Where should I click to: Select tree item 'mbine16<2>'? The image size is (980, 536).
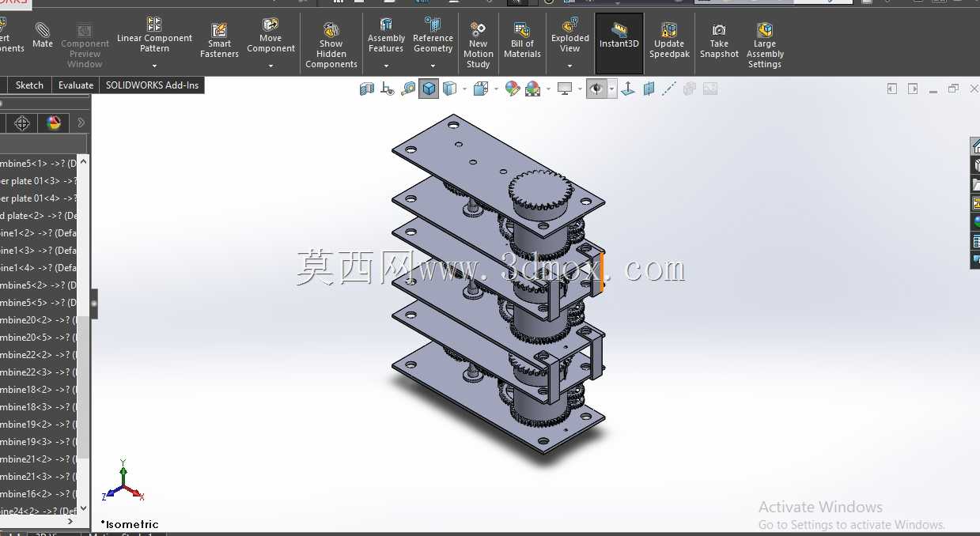[x=38, y=494]
